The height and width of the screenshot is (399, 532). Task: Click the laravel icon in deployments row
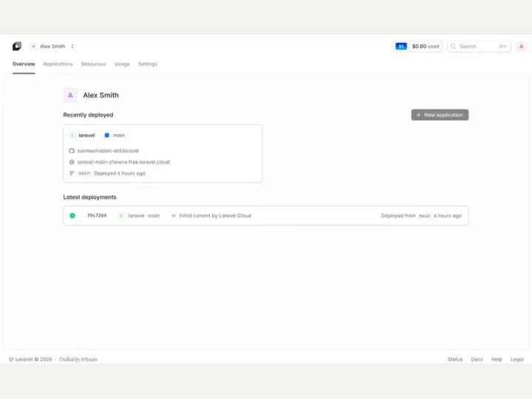tap(121, 216)
